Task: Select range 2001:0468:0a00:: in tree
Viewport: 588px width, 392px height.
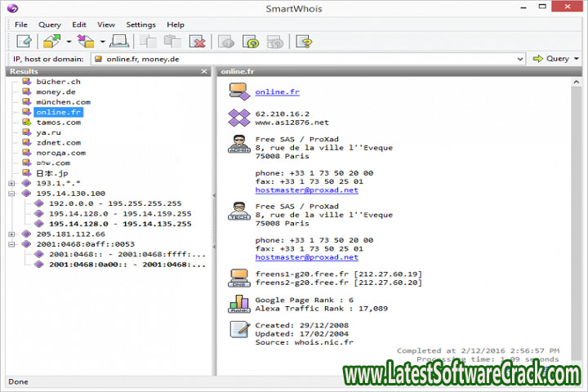Action: click(127, 265)
